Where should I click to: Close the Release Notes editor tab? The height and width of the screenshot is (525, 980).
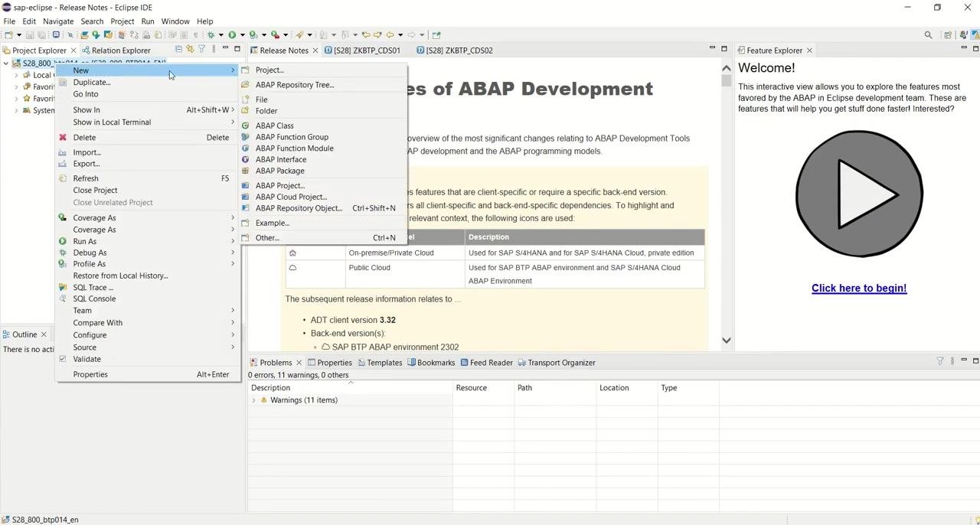(x=315, y=51)
